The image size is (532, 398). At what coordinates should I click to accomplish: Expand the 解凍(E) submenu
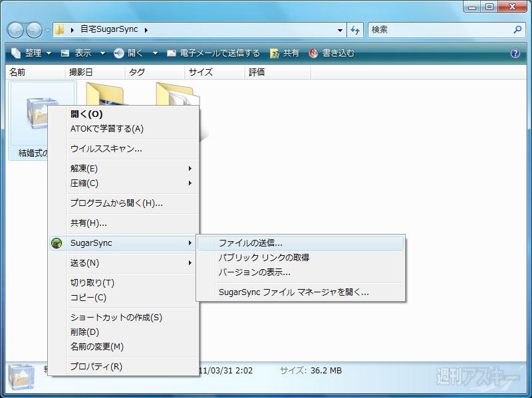click(x=124, y=169)
